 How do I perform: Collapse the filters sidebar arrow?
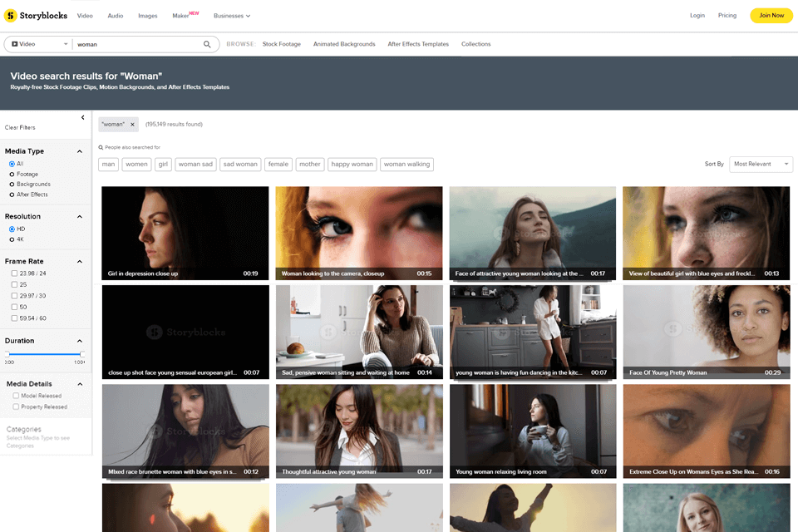(82, 117)
